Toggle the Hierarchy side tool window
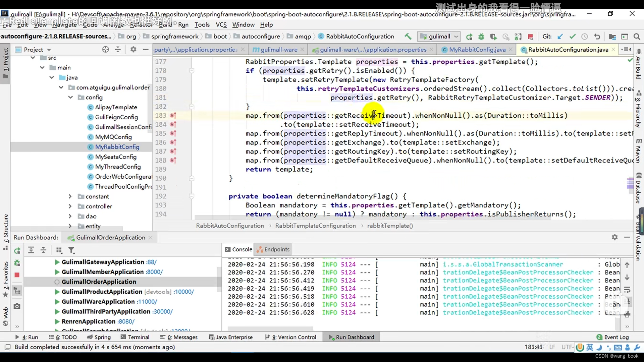 638,109
